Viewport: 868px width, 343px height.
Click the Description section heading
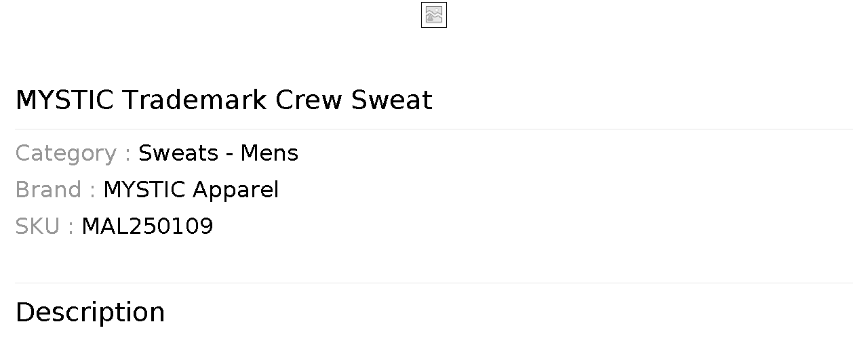pyautogui.click(x=90, y=312)
